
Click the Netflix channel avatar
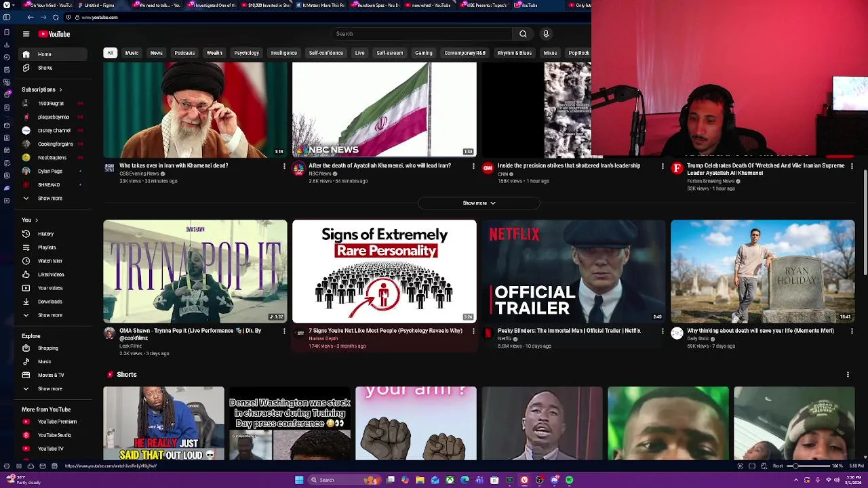click(488, 333)
